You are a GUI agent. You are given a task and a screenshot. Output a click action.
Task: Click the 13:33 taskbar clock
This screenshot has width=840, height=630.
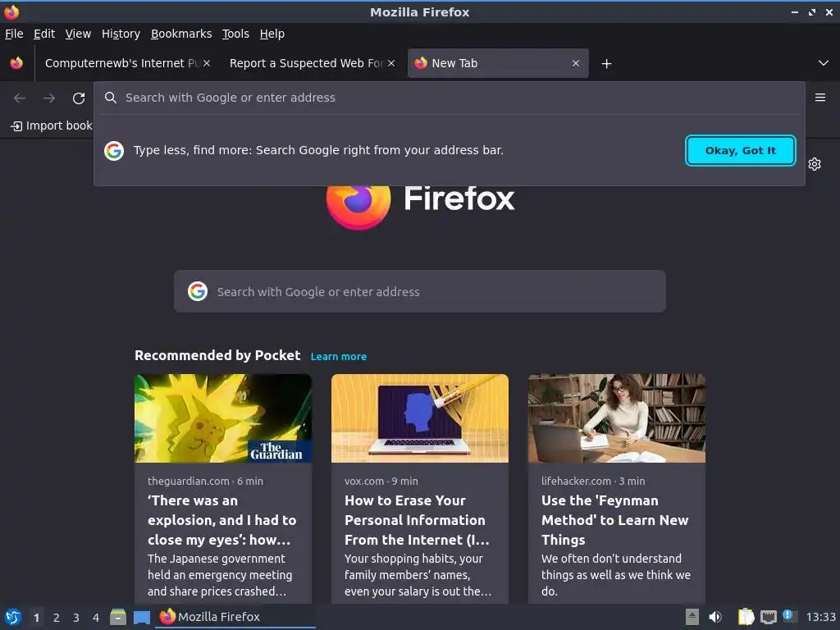(820, 617)
